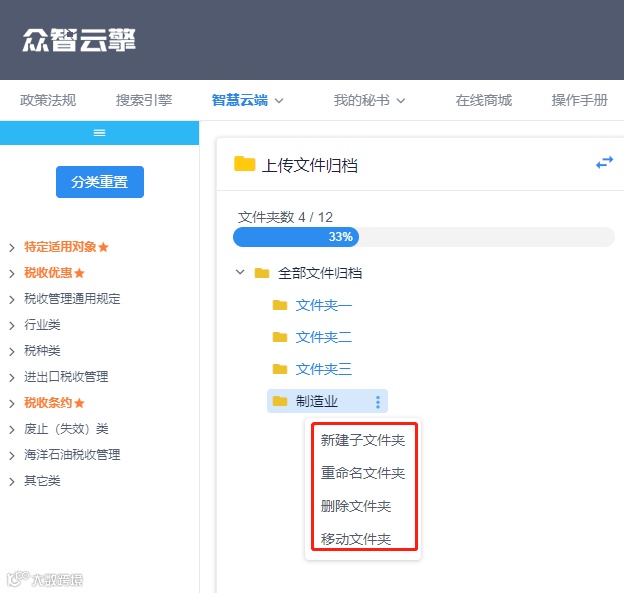This screenshot has width=624, height=593.
Task: Switch to the 在线商城 tab
Action: coord(484,100)
